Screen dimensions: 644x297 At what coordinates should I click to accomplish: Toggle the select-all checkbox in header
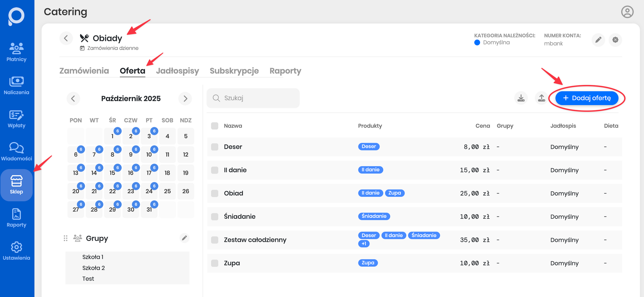(215, 126)
